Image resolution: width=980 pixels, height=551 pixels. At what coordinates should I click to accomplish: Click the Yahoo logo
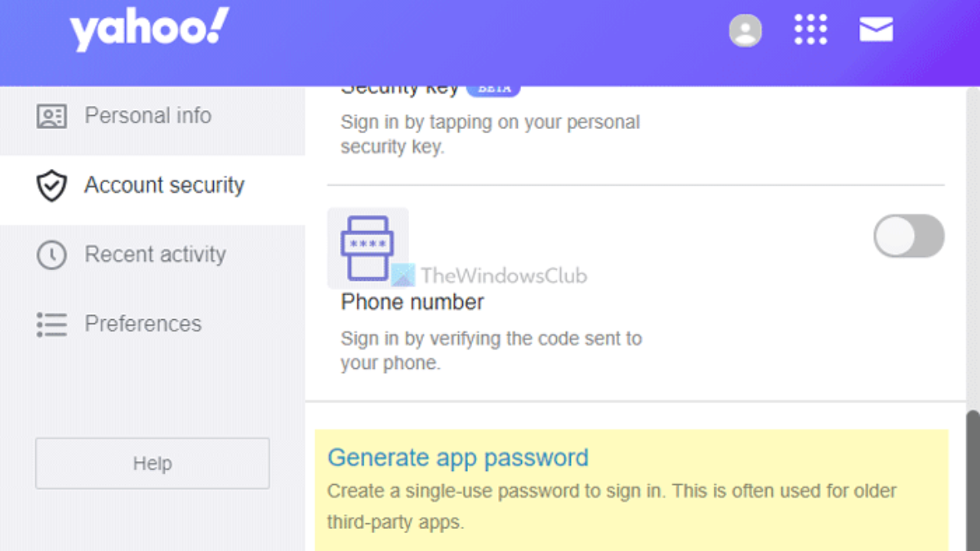pos(149,30)
